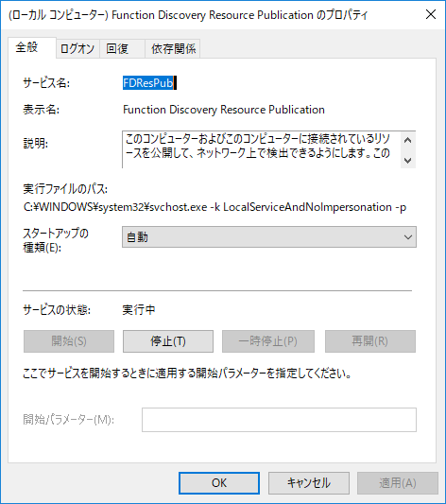Switch to the ログオン tab
446x504 pixels.
77,48
